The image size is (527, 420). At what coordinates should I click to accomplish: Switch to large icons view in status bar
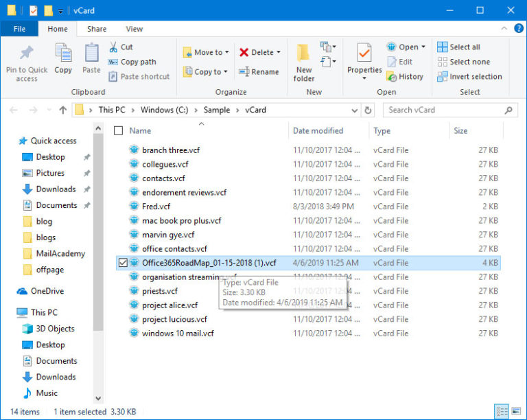click(x=515, y=412)
